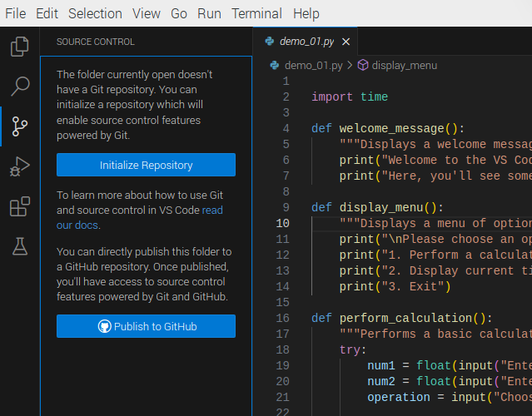
Task: Open the Run menu
Action: pos(209,13)
